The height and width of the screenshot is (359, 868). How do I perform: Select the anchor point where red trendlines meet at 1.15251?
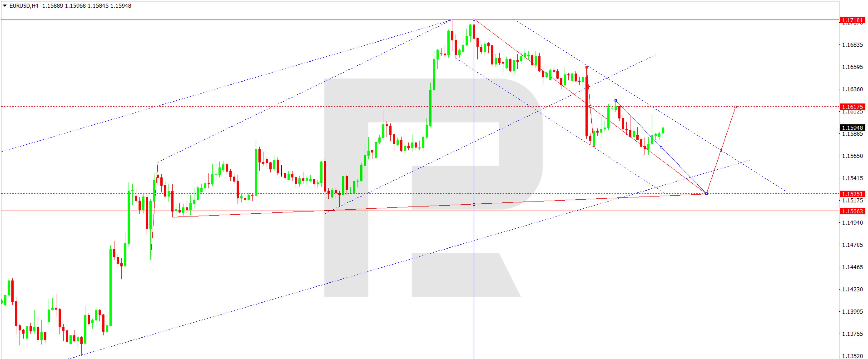pyautogui.click(x=706, y=194)
